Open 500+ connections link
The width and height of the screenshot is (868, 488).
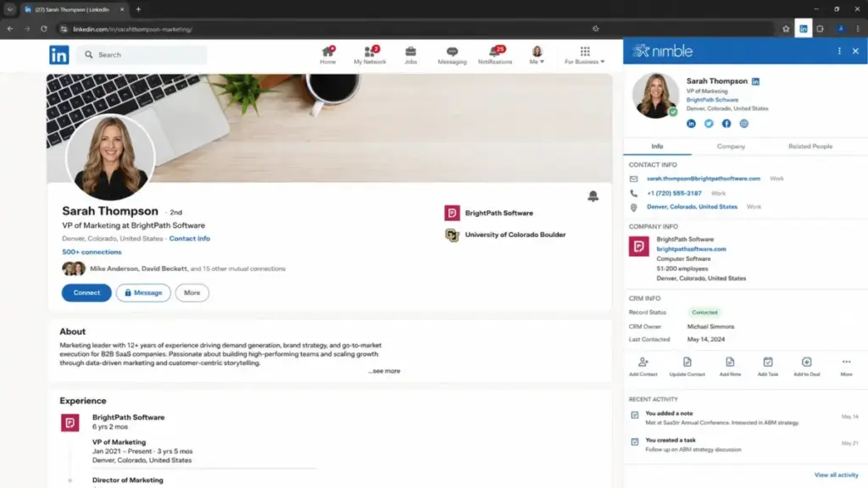pyautogui.click(x=92, y=252)
